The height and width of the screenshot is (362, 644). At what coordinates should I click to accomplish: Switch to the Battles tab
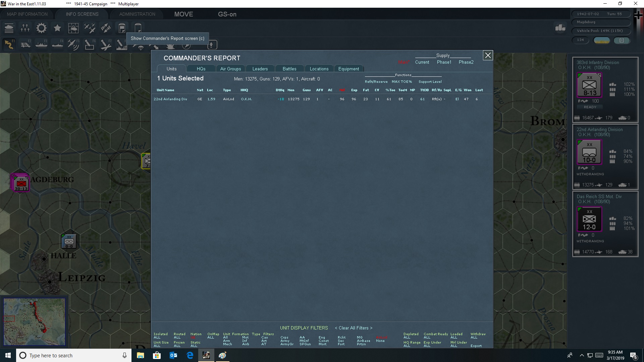point(289,69)
